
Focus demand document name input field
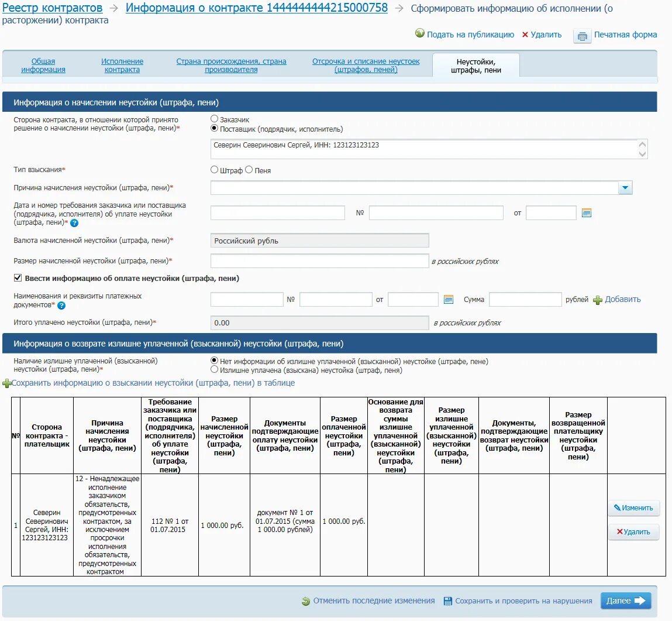pyautogui.click(x=278, y=213)
